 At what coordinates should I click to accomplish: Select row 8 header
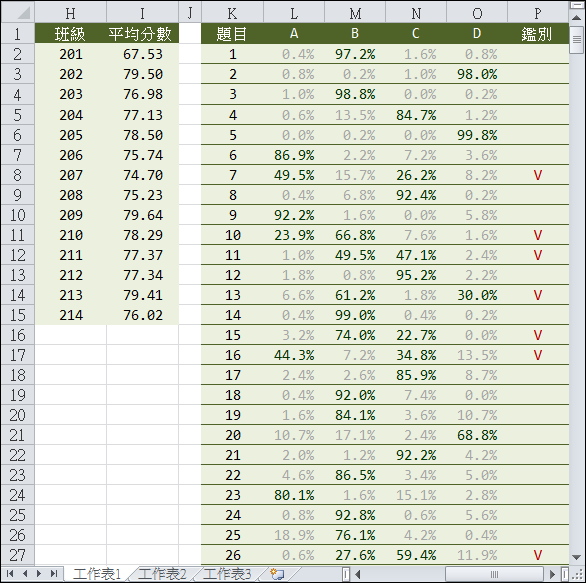coord(18,175)
